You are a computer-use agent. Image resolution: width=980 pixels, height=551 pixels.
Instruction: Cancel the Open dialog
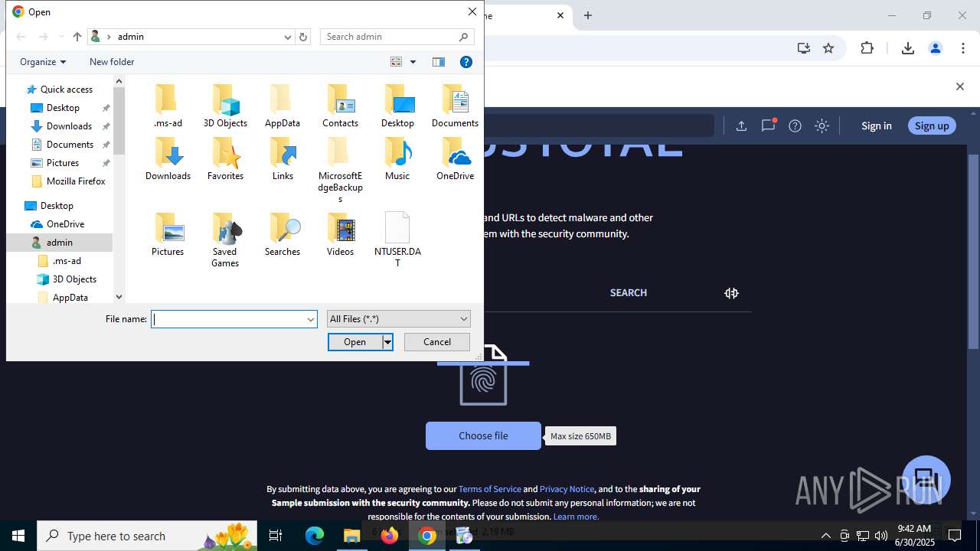[x=436, y=342]
